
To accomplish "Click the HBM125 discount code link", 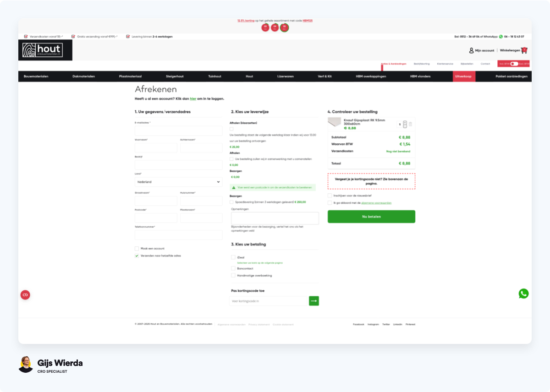I will (308, 21).
